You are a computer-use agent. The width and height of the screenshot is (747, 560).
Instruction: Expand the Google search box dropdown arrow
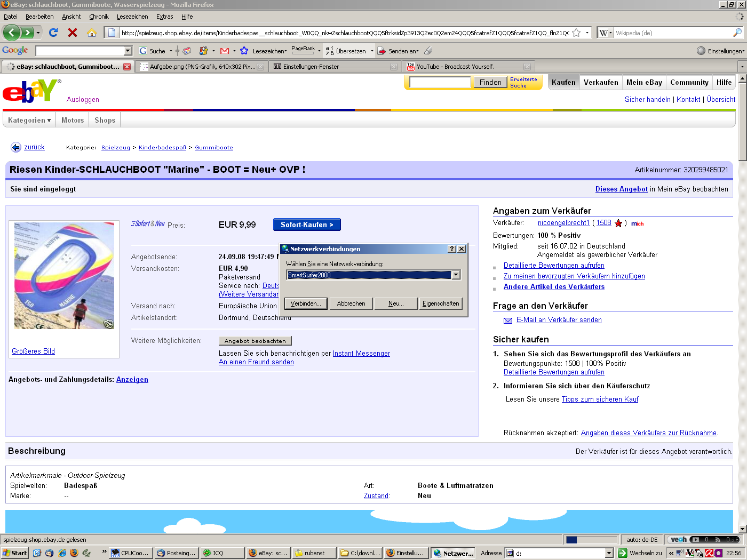128,51
